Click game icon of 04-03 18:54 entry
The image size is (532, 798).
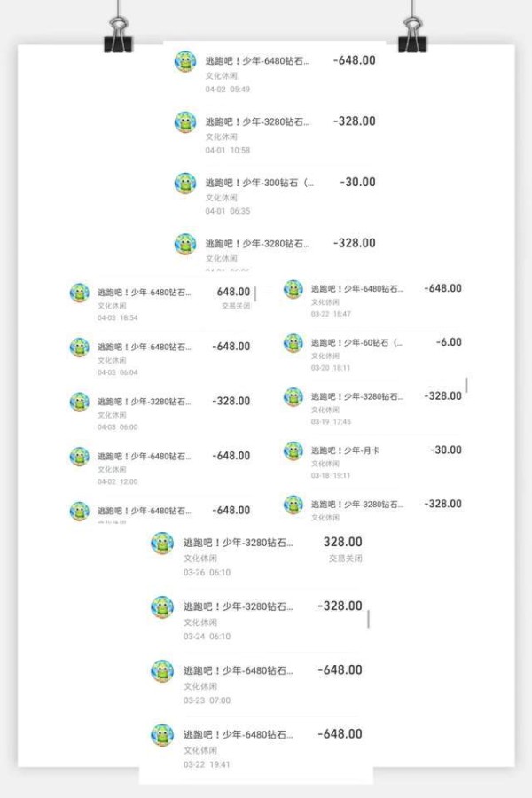tap(79, 293)
